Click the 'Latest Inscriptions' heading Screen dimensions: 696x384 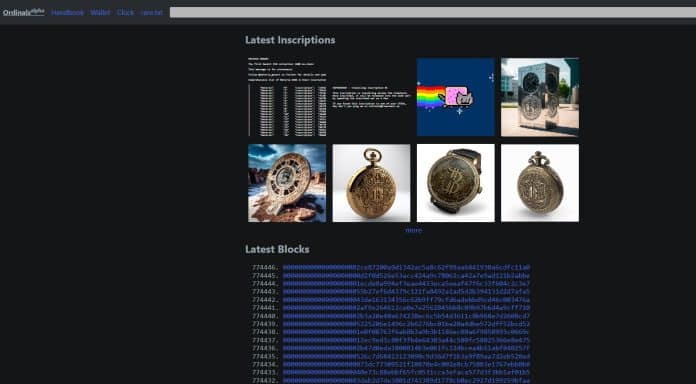(x=290, y=40)
